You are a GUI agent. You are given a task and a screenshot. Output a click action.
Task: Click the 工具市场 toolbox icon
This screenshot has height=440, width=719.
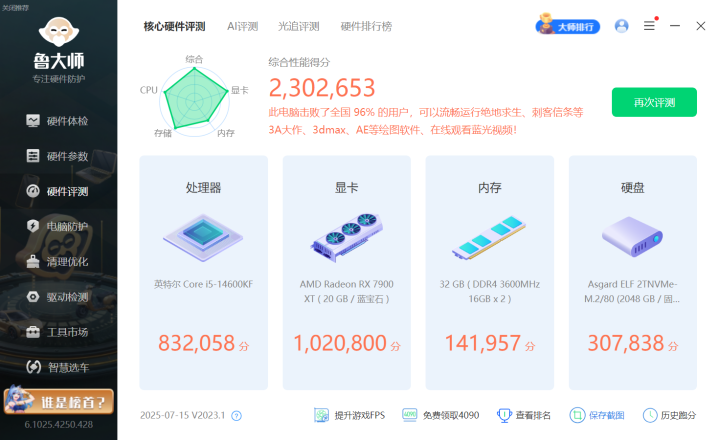coord(33,332)
